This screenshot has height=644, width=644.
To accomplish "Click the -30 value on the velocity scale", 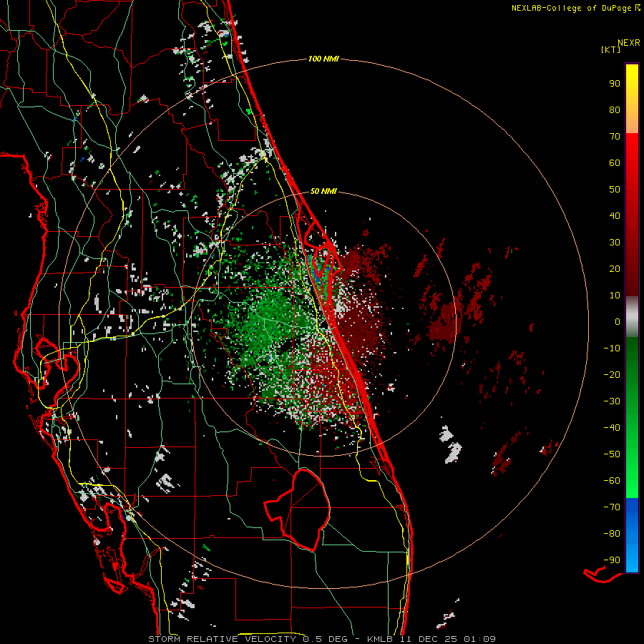I will [612, 401].
